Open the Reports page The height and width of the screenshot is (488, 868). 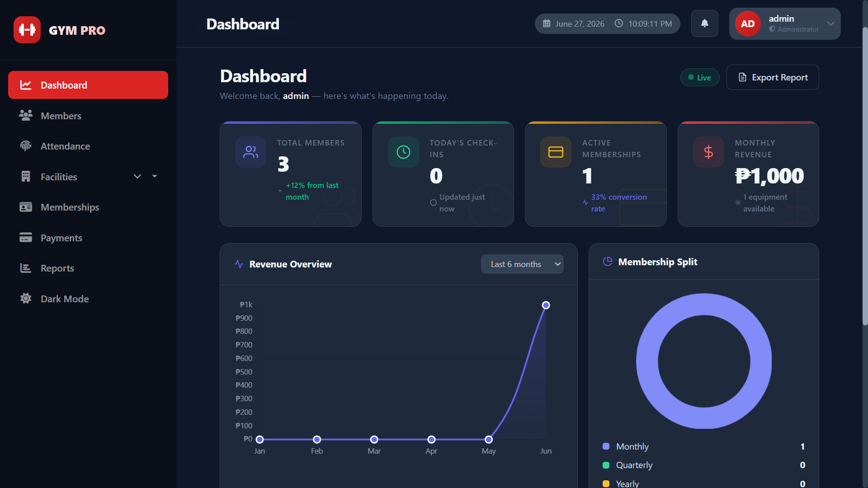tap(88, 268)
